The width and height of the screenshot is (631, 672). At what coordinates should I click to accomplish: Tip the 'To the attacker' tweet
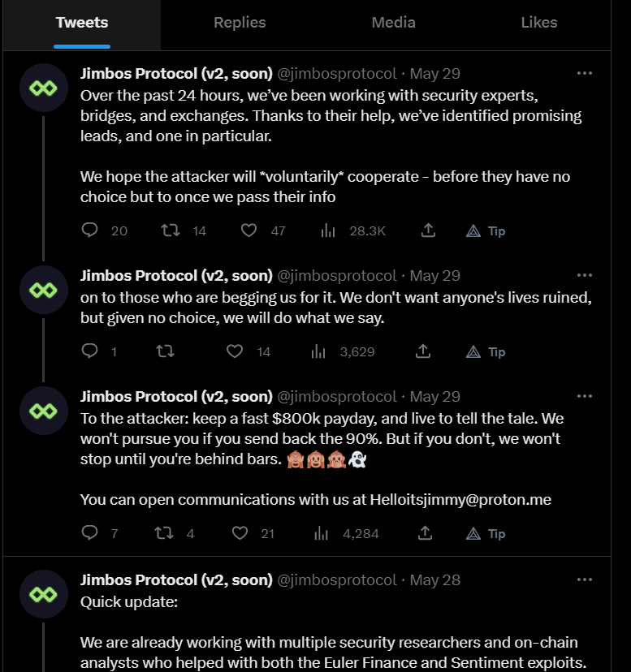click(485, 533)
